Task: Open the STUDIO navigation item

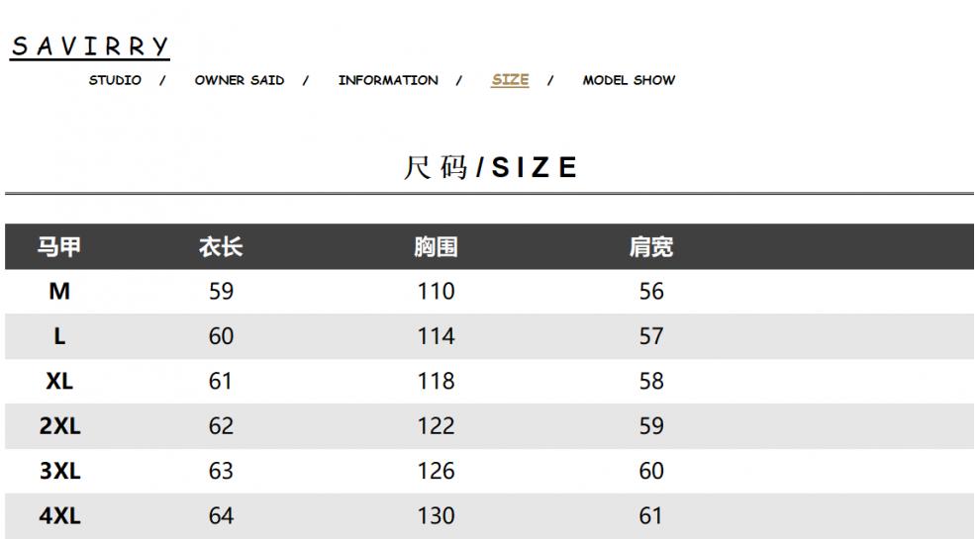Action: 115,80
